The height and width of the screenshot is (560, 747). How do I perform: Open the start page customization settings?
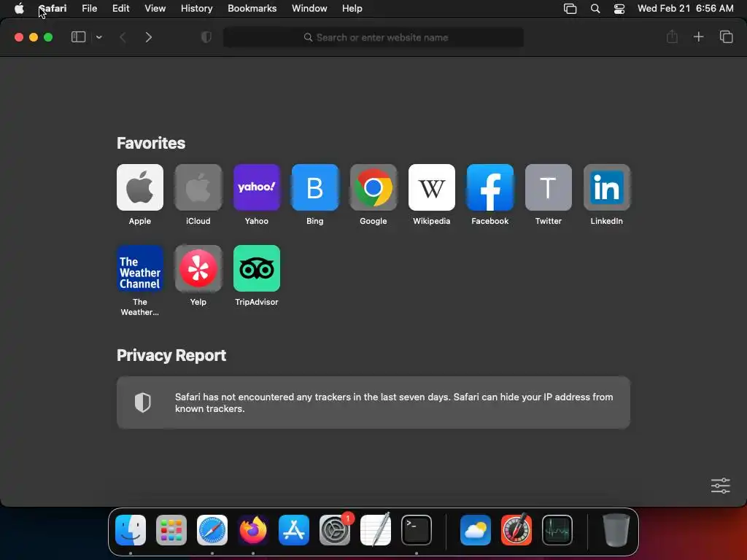point(720,486)
